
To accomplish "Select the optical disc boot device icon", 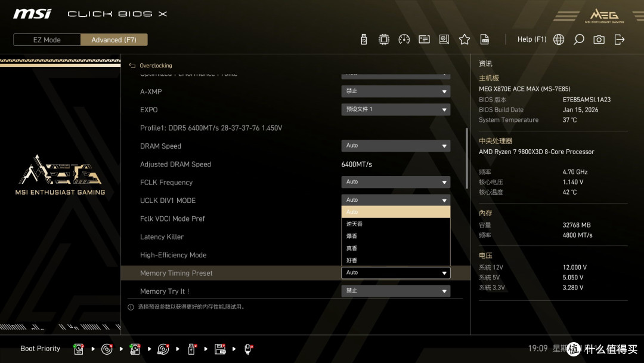I will tap(107, 349).
